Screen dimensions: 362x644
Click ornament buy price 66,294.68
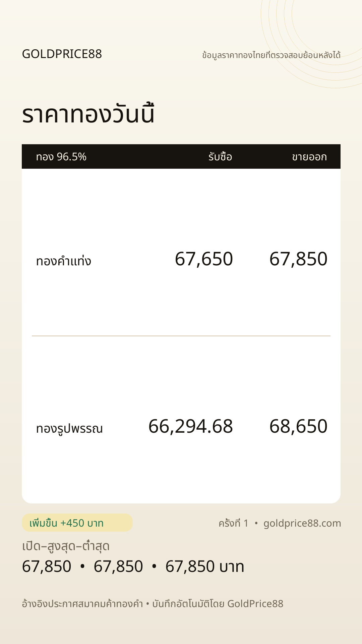(x=191, y=426)
